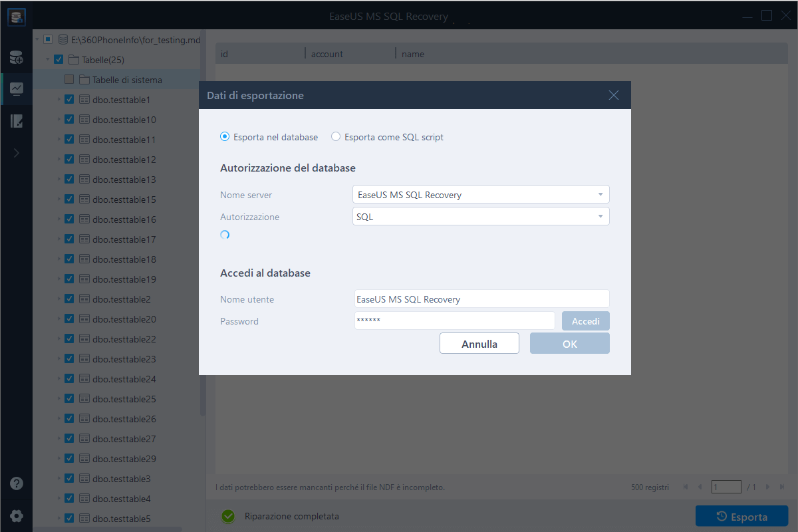Click the OK button in dialog
The image size is (798, 532).
tap(570, 344)
